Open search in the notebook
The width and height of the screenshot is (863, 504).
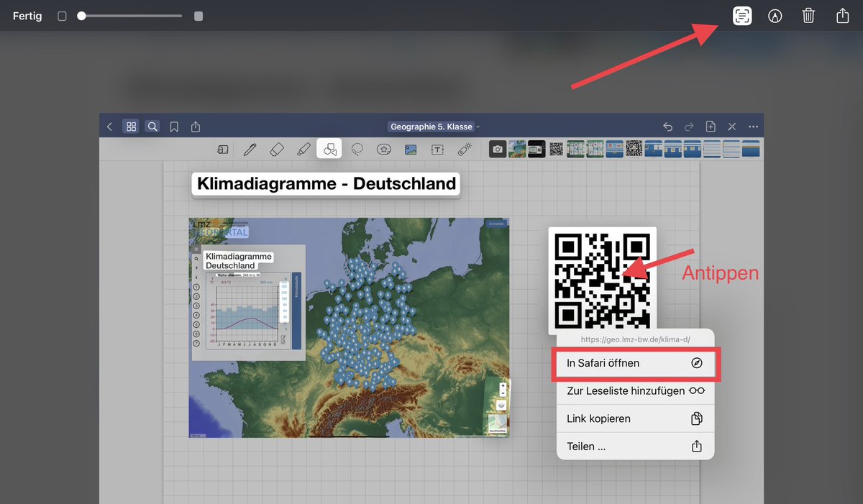tap(152, 127)
